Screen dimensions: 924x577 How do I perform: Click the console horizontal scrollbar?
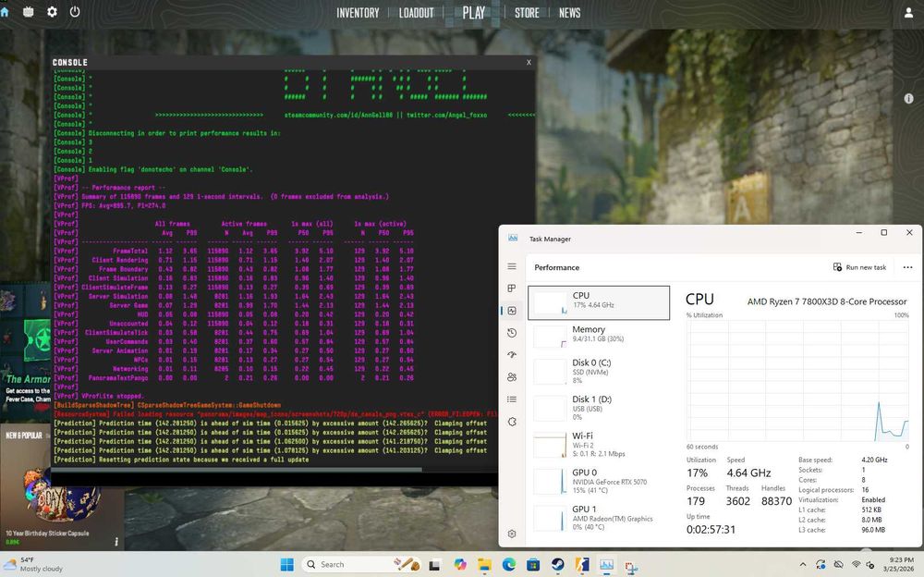(x=237, y=470)
